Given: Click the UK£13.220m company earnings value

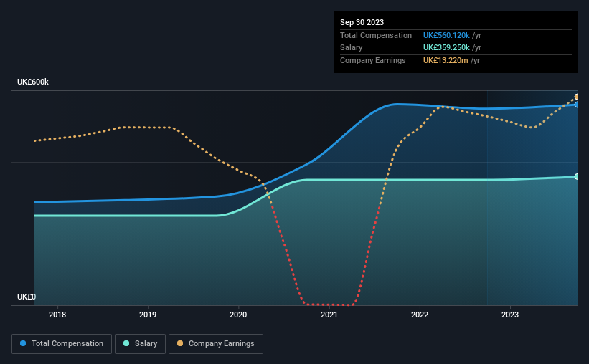Looking at the screenshot, I should click(446, 60).
